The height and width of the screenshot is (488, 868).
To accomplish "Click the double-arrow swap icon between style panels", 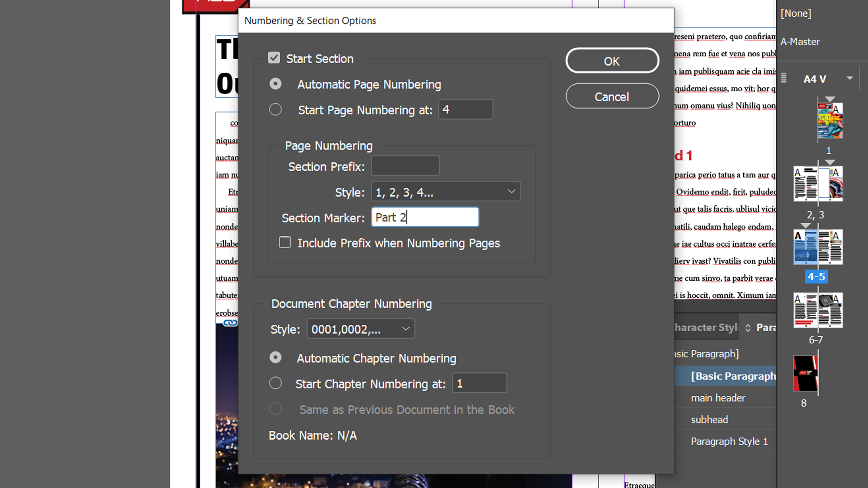I will (748, 328).
